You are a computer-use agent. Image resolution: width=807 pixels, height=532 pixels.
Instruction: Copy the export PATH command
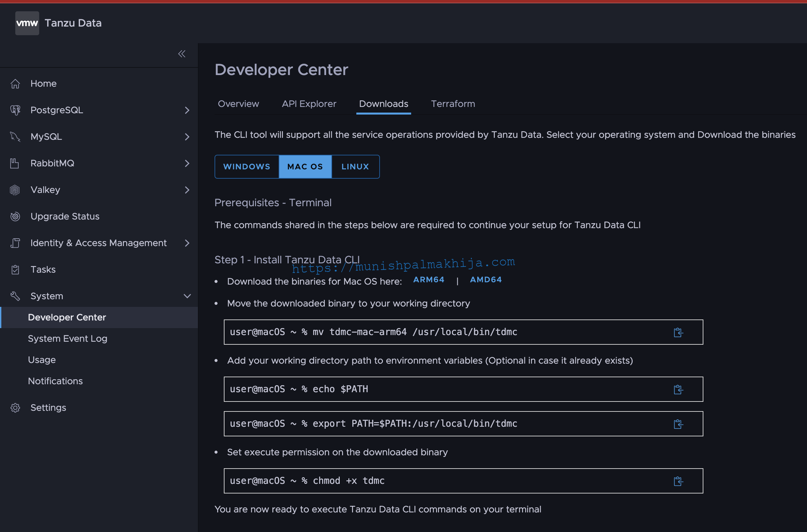point(678,424)
